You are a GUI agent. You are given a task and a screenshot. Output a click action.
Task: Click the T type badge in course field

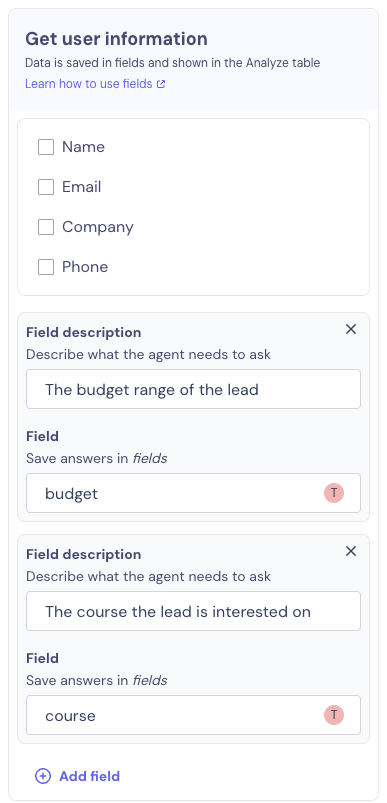point(334,715)
